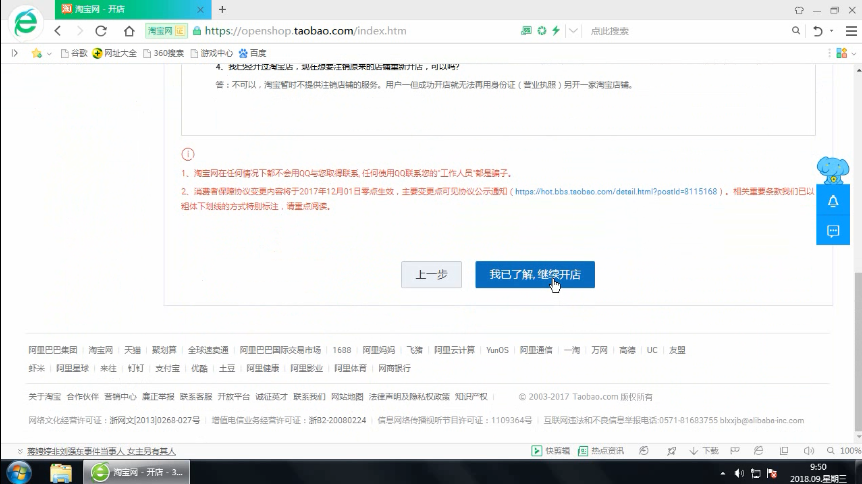Open the browser home page icon
Image resolution: width=862 pixels, height=484 pixels.
click(129, 31)
